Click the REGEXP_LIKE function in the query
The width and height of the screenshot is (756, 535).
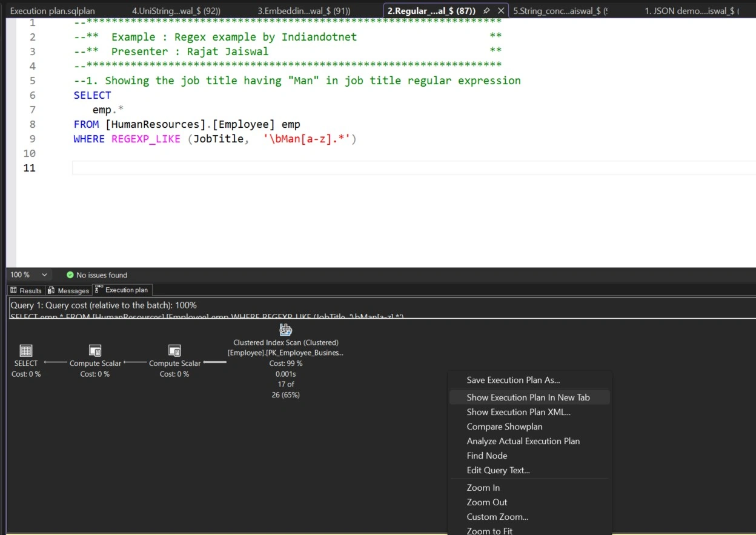(x=146, y=139)
